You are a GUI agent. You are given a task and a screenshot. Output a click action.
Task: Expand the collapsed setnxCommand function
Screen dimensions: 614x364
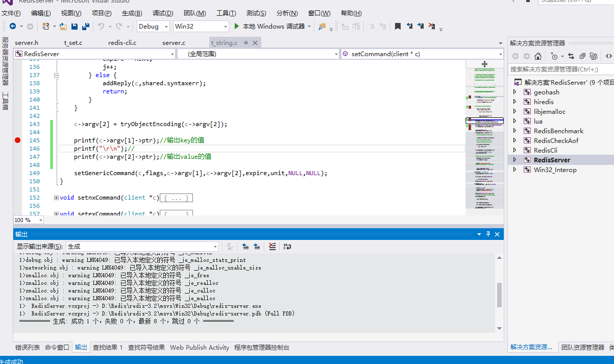(56, 198)
